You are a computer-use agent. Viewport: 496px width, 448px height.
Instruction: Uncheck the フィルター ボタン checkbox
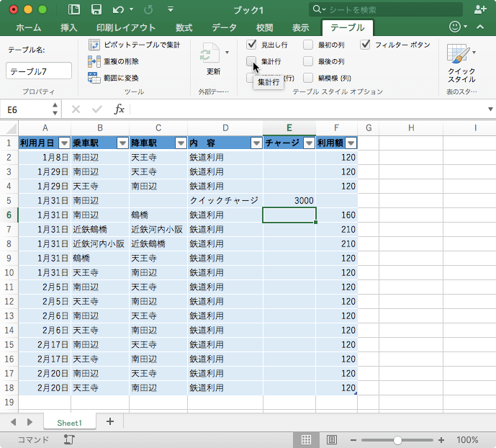(x=365, y=45)
